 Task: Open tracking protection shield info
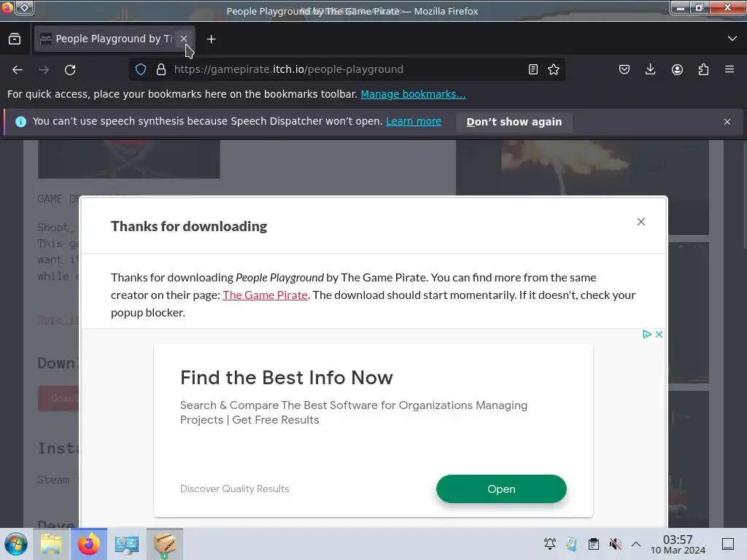click(141, 69)
